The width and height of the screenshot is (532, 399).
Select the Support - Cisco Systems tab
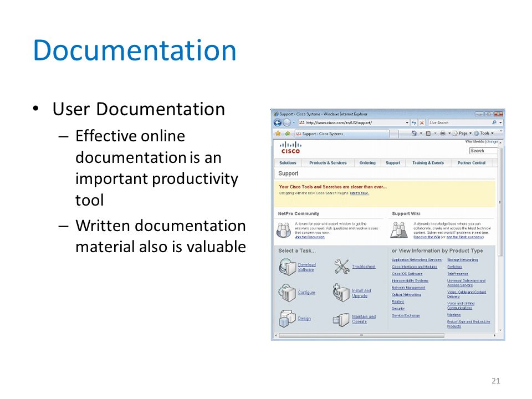coord(342,134)
